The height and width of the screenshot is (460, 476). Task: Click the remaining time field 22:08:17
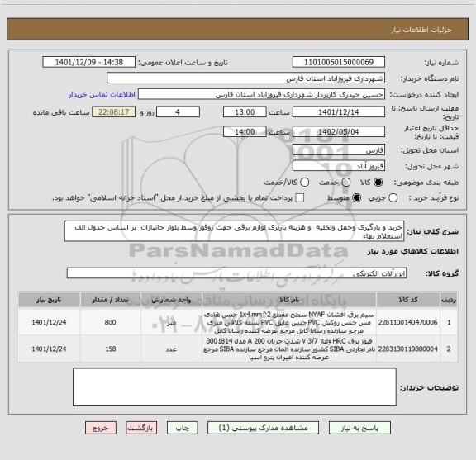pyautogui.click(x=113, y=112)
